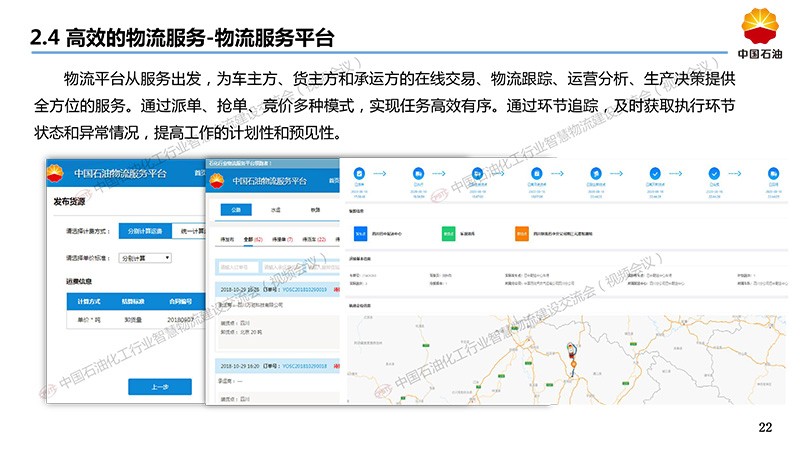
Task: Open the 全部 (62) status tab
Action: [253, 239]
